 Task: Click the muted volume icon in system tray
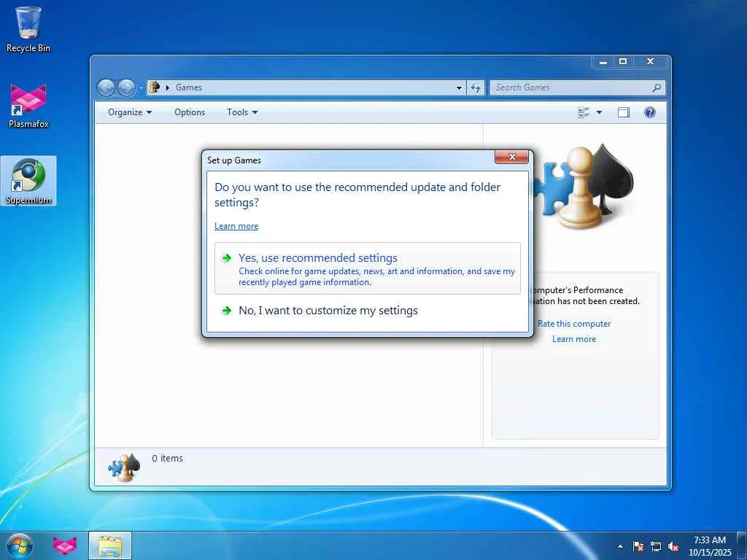click(x=673, y=546)
